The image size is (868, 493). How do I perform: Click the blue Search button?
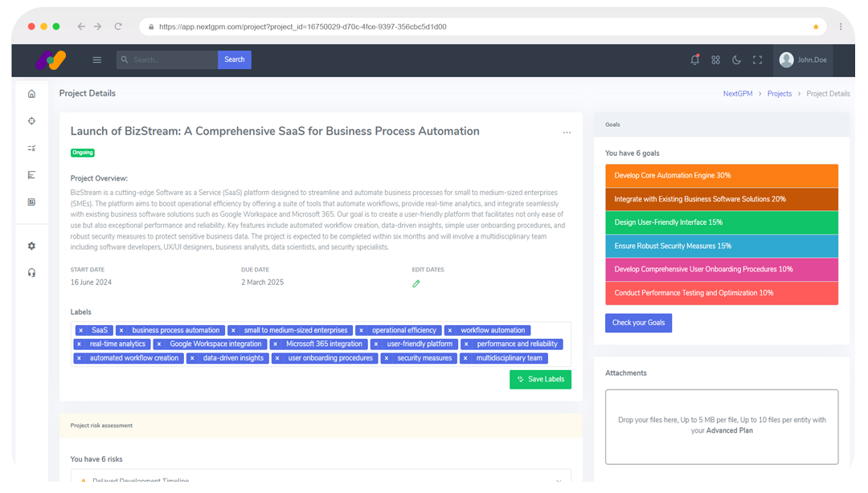(x=234, y=59)
